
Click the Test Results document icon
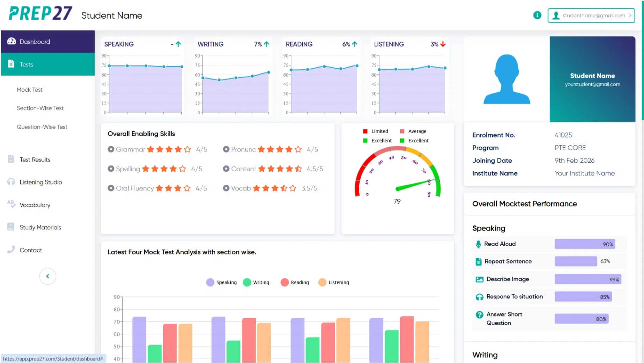(11, 159)
